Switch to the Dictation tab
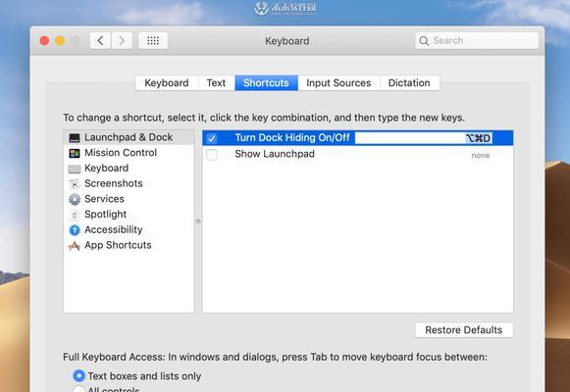The width and height of the screenshot is (570, 392). (x=409, y=83)
